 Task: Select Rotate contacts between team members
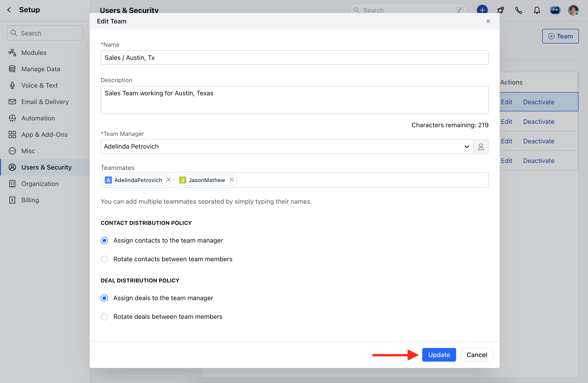pyautogui.click(x=104, y=259)
